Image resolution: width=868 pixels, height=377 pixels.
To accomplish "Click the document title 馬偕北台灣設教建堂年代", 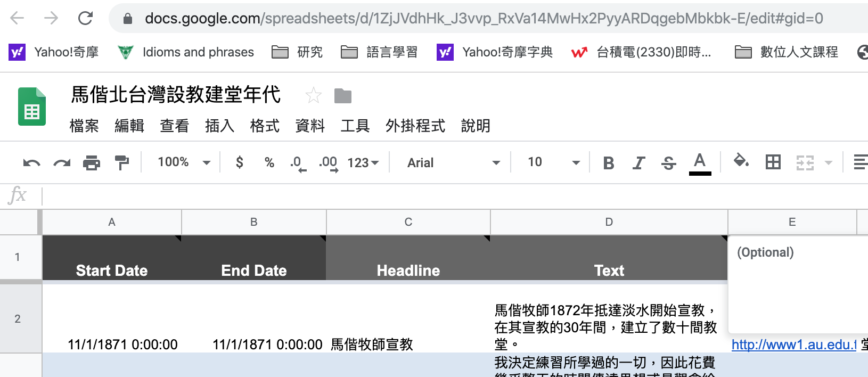I will (x=176, y=95).
